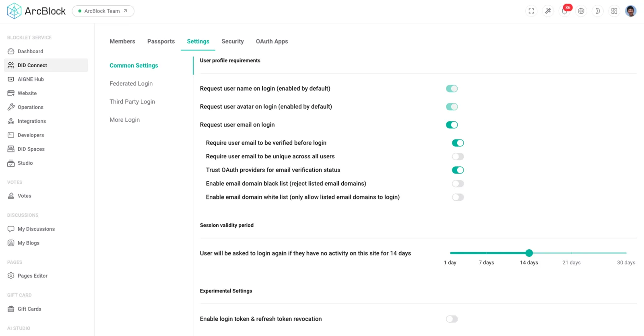644x336 pixels.
Task: Toggle Request user name on login
Action: (x=452, y=89)
